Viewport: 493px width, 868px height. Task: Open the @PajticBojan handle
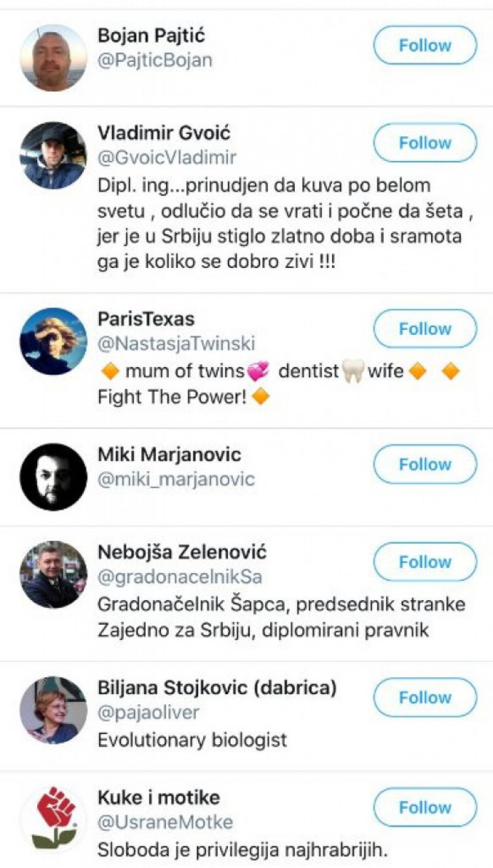(x=154, y=60)
